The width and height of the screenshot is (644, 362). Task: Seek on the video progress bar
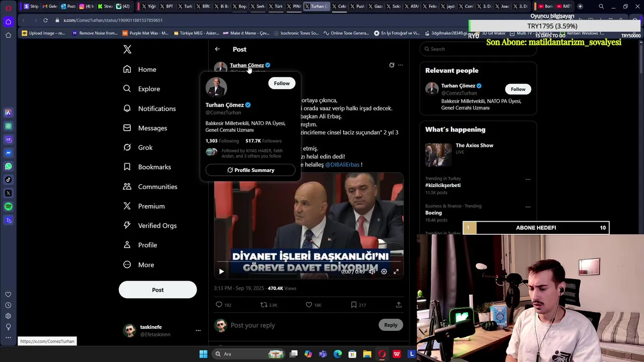[308, 262]
